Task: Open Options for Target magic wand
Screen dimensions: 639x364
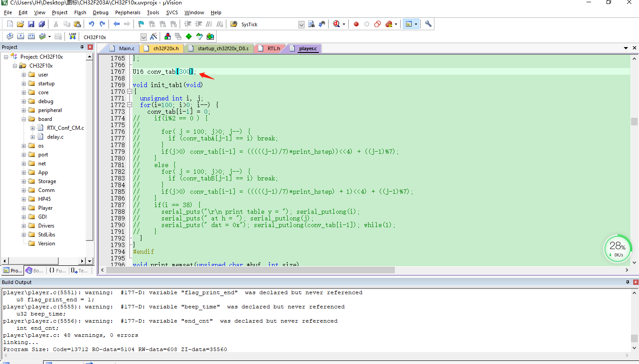Action: coord(153,36)
